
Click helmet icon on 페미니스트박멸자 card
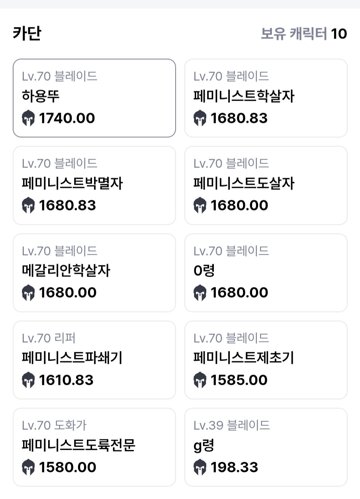(x=28, y=206)
